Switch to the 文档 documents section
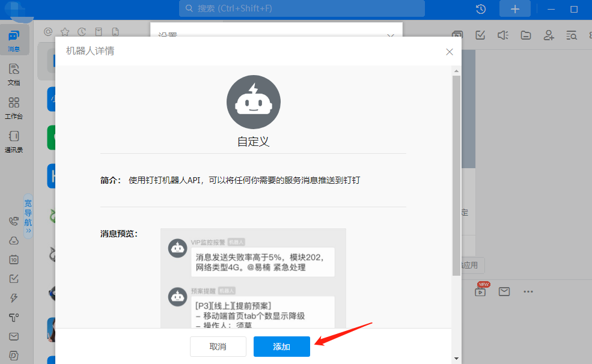Viewport: 592px width, 364px height. point(14,73)
